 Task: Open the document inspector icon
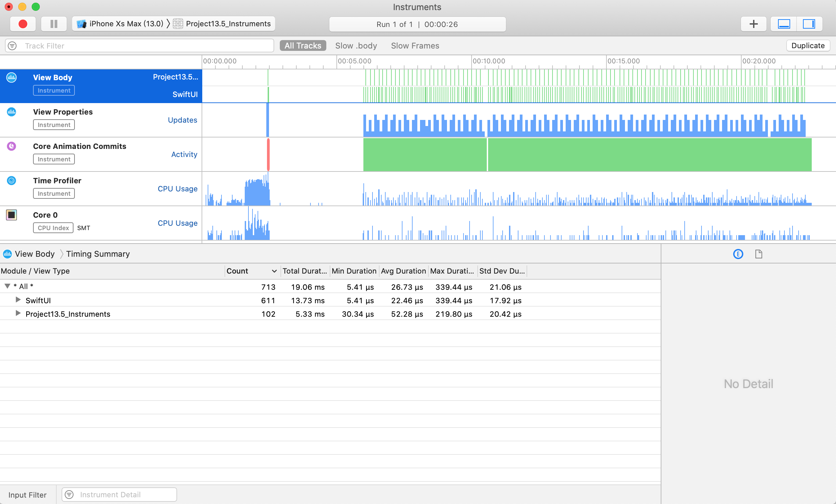click(x=759, y=254)
